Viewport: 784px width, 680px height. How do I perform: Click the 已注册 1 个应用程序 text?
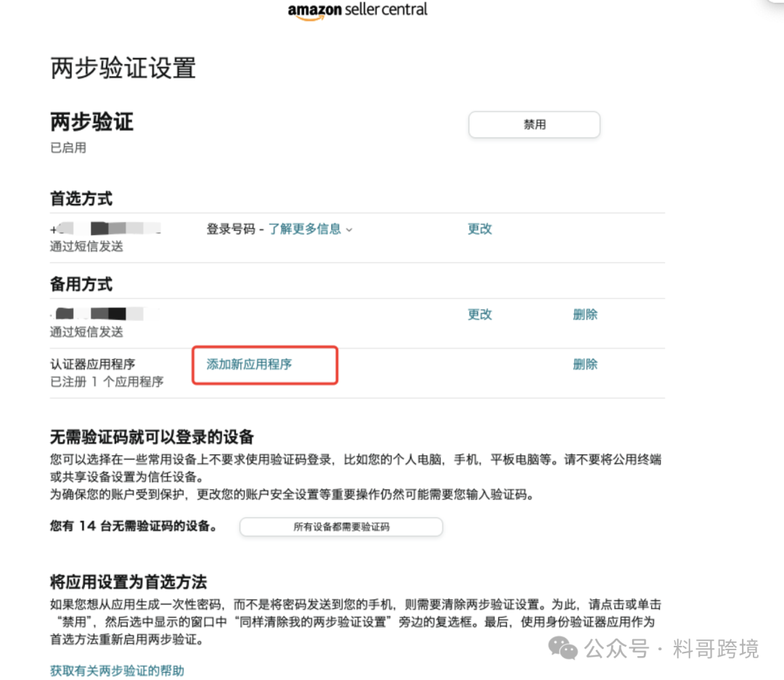pyautogui.click(x=107, y=382)
